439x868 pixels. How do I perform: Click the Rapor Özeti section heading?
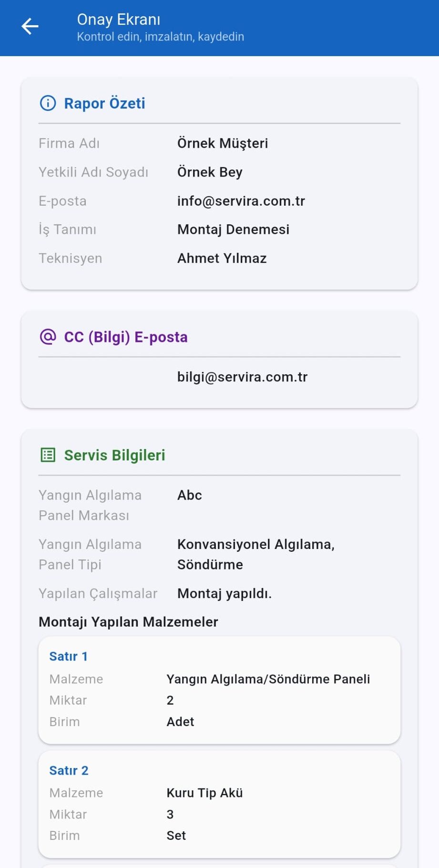pyautogui.click(x=104, y=103)
